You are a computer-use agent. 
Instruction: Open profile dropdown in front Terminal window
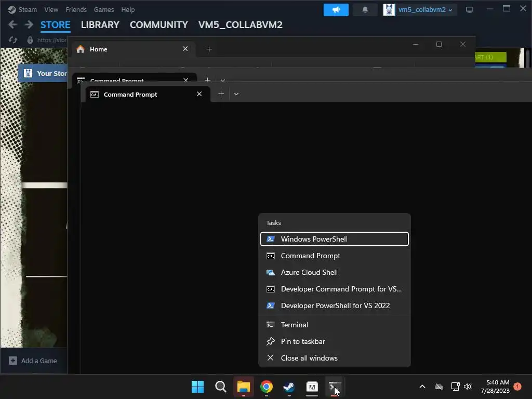tap(236, 94)
